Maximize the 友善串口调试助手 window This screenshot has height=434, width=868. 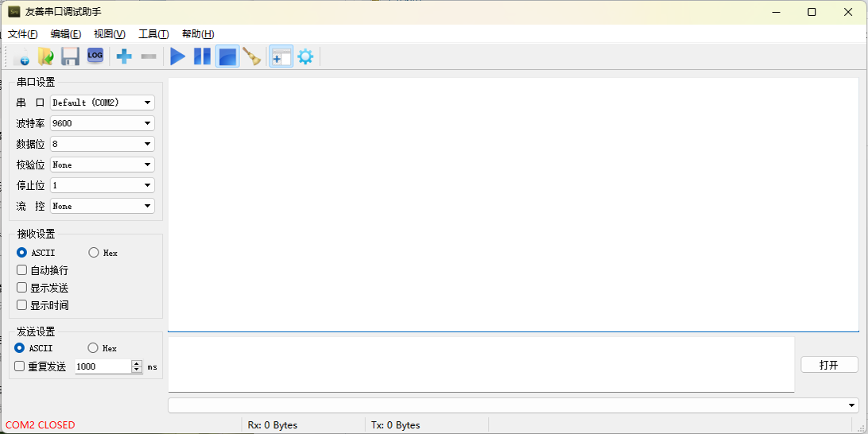click(x=812, y=12)
